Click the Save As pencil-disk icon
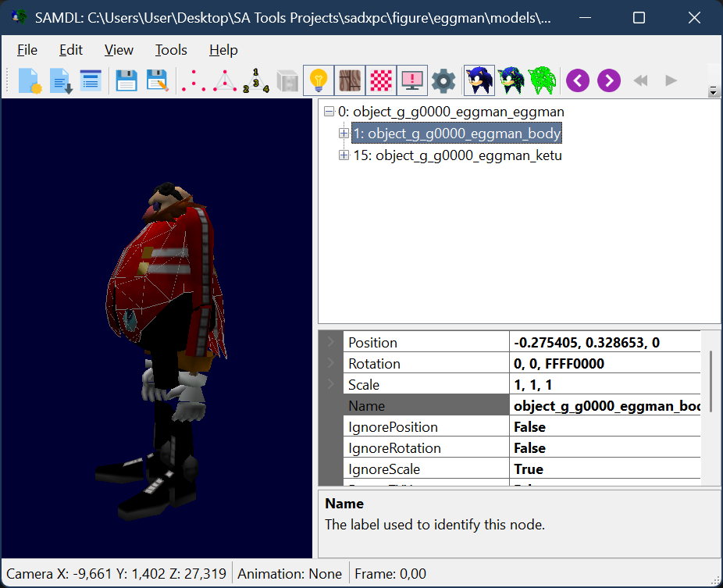This screenshot has width=723, height=588. tap(157, 80)
